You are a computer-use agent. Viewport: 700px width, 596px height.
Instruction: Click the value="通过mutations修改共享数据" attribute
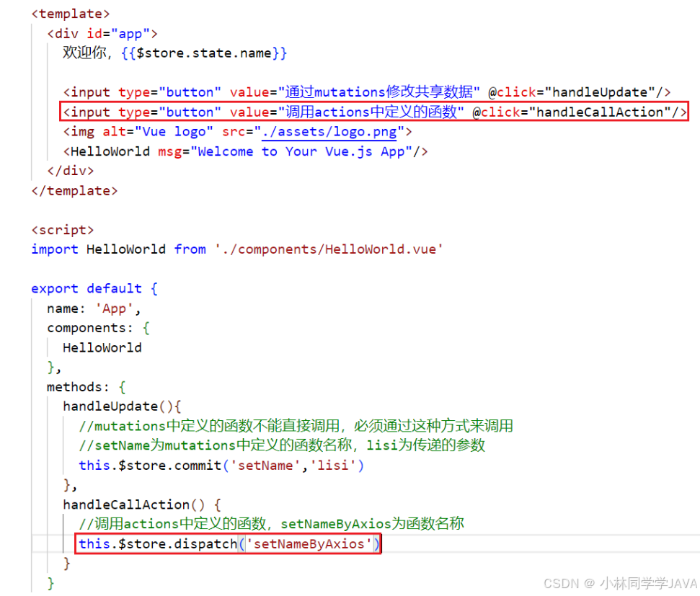click(x=355, y=92)
